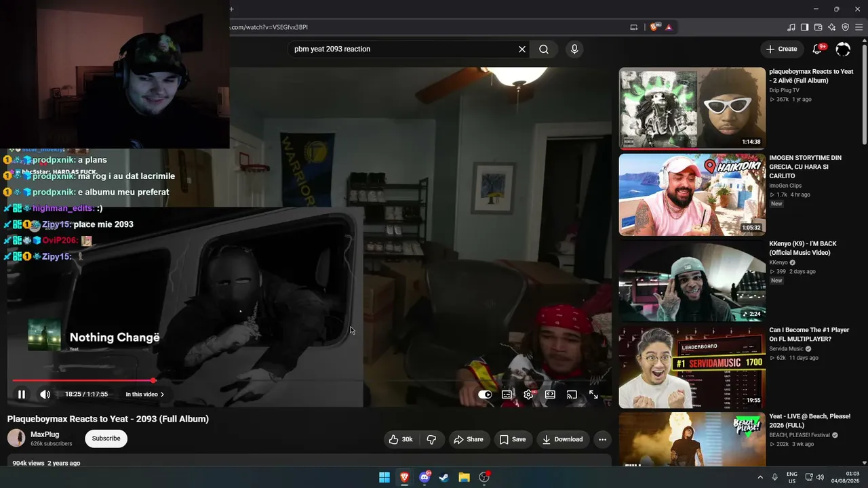This screenshot has height=488, width=868.
Task: Submit the search with the magnifier button
Action: (x=544, y=49)
